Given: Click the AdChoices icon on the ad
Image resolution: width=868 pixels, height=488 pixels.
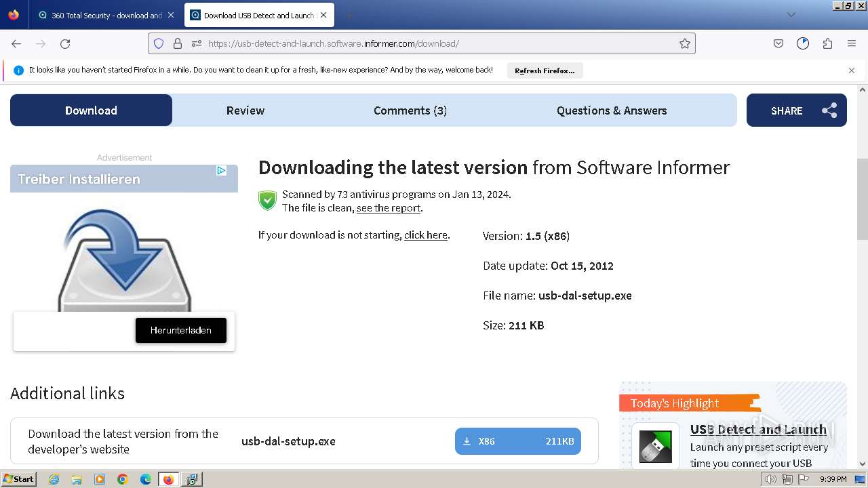Looking at the screenshot, I should point(221,170).
